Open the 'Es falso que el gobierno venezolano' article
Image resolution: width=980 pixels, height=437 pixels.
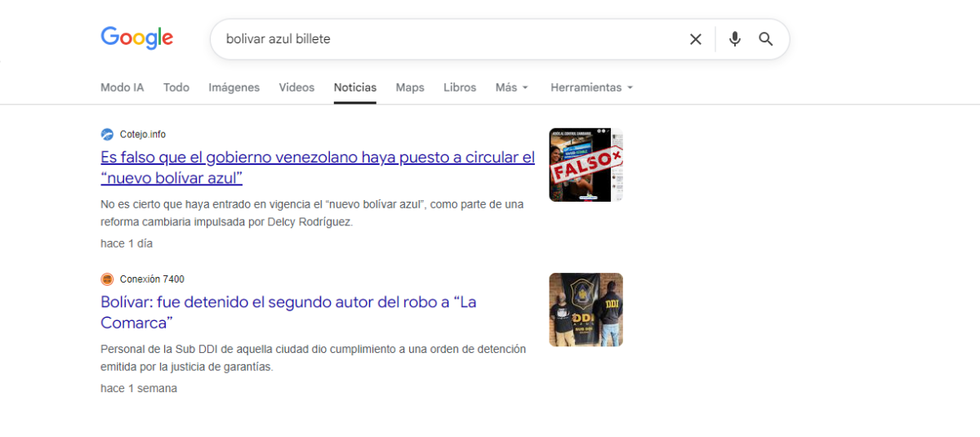pos(318,167)
